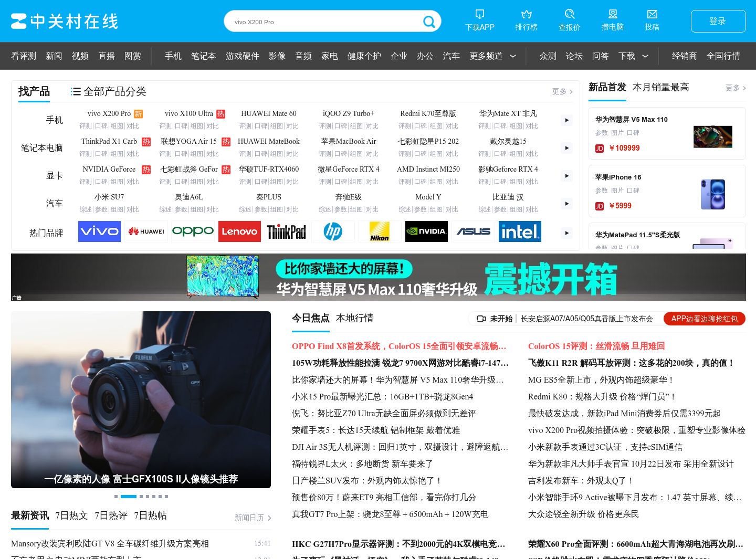Click JD icon beside ¥109999 price
Screen dimensions: 756x559
pos(600,149)
